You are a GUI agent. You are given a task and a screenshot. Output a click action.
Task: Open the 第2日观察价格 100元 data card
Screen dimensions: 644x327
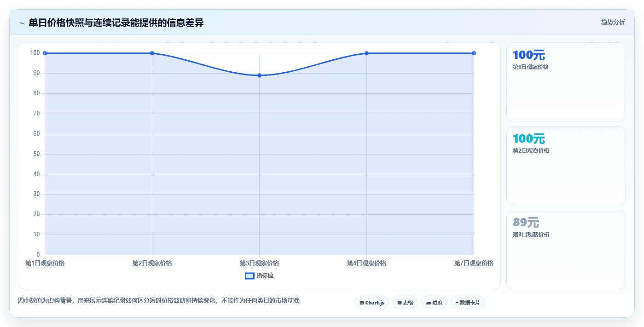(566, 166)
